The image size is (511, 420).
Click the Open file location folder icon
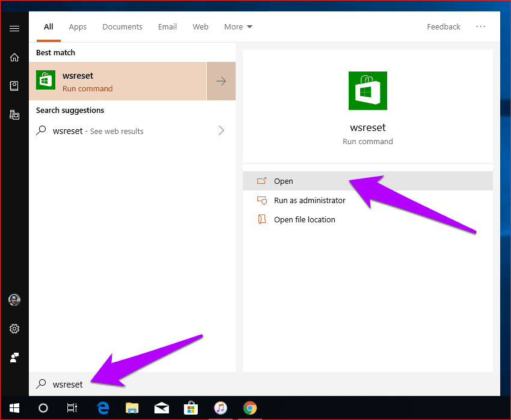click(x=262, y=219)
